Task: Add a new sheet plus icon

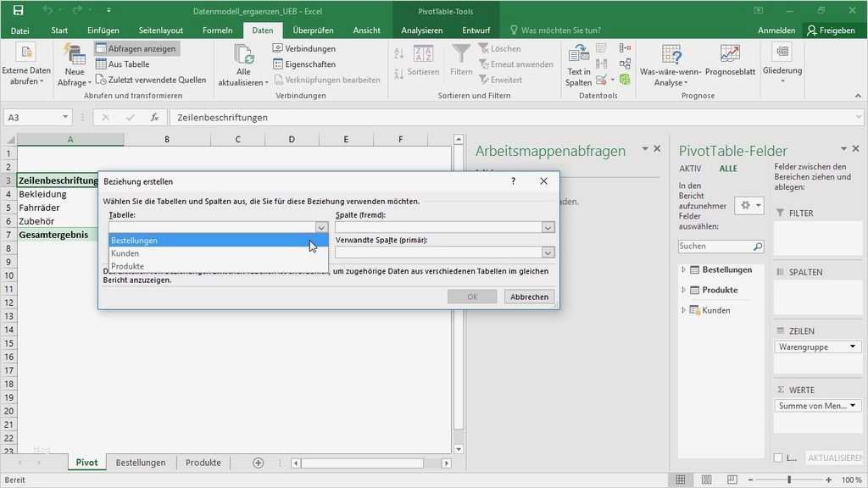Action: pyautogui.click(x=258, y=463)
